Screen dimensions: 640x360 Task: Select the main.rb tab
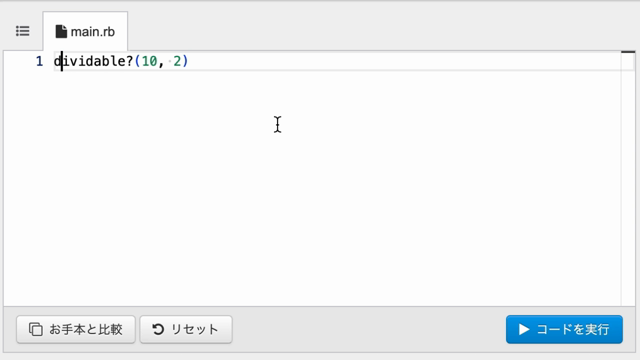click(x=85, y=31)
